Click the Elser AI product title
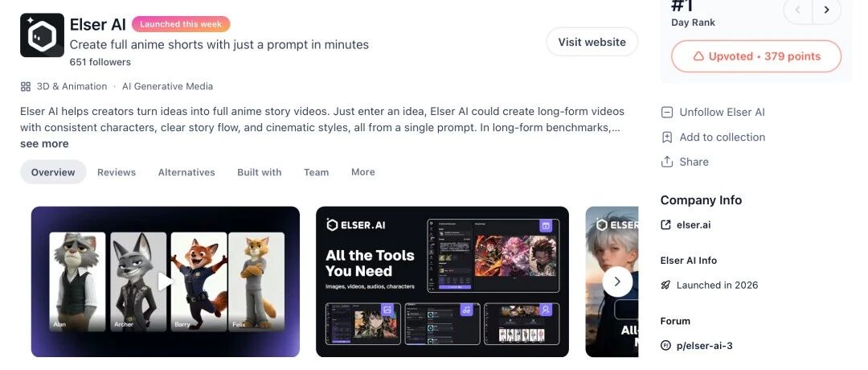The width and height of the screenshot is (868, 370). [98, 24]
